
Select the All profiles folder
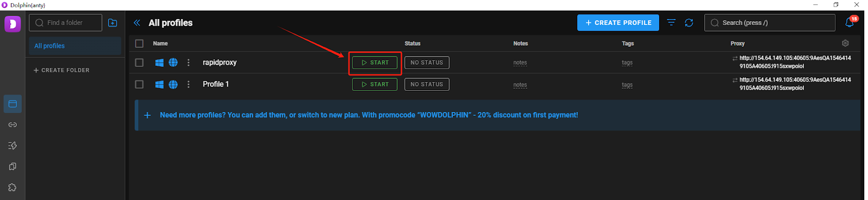coord(75,46)
